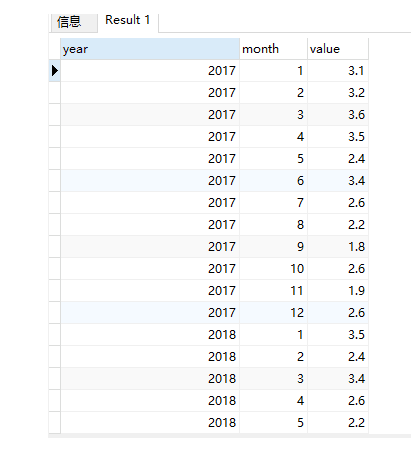Select the 2018 month 1 year cell
The width and height of the screenshot is (411, 450).
click(x=150, y=335)
